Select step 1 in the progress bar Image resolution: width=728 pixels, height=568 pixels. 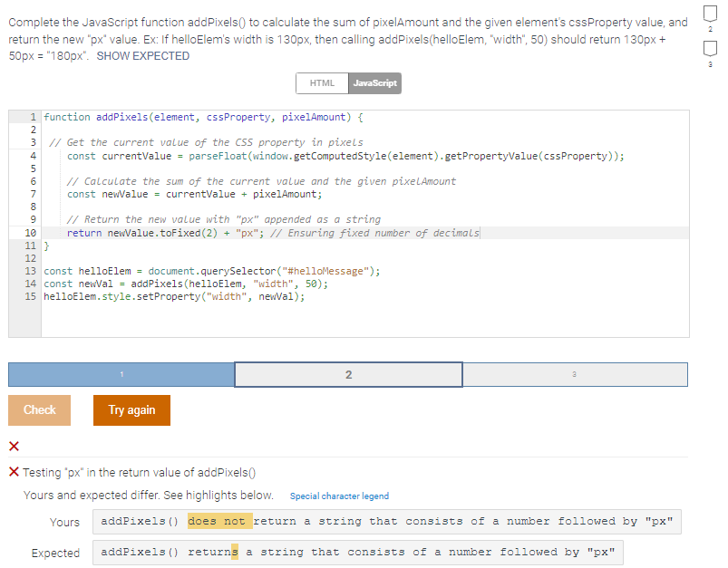[121, 374]
